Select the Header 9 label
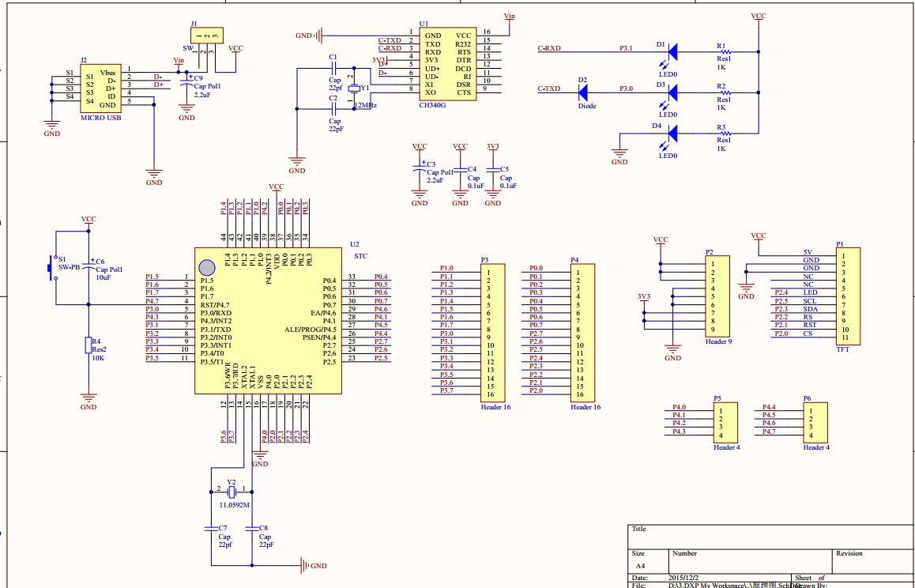This screenshot has width=915, height=588. pos(718,341)
